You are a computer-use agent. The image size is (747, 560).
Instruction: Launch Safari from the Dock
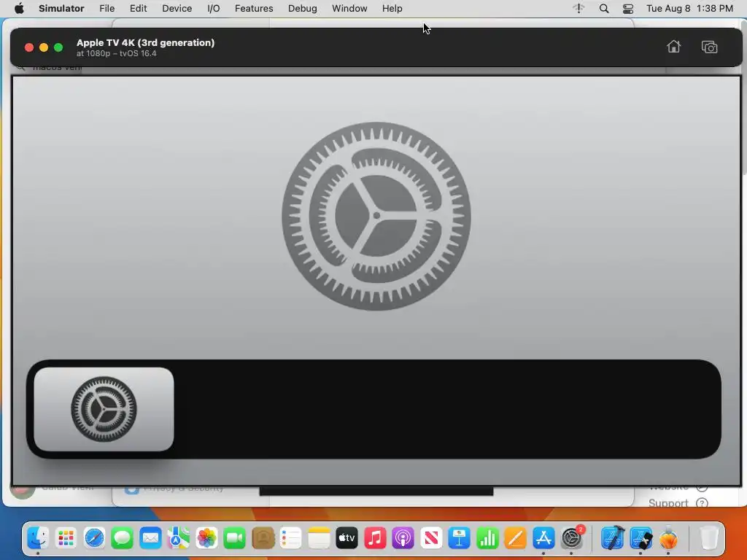tap(94, 538)
